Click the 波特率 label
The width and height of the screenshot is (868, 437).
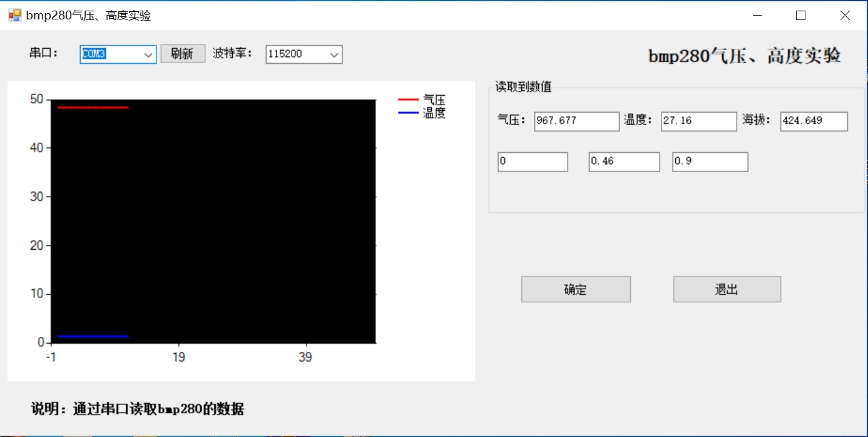[x=232, y=53]
